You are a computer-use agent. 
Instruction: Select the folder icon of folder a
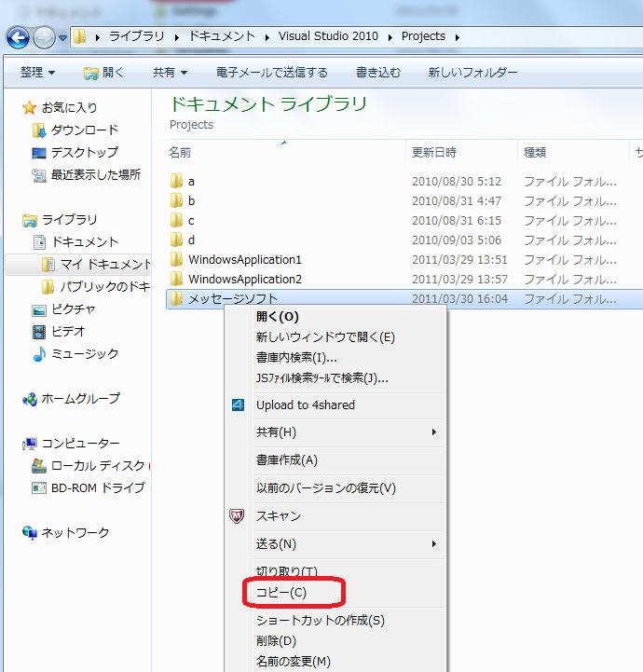tap(176, 182)
